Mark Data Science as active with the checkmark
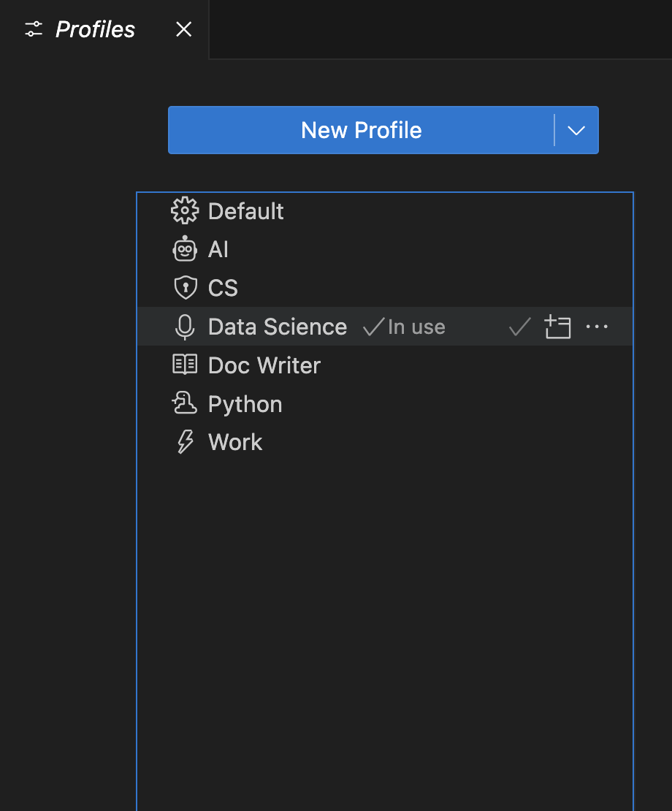This screenshot has height=811, width=672. pyautogui.click(x=519, y=327)
